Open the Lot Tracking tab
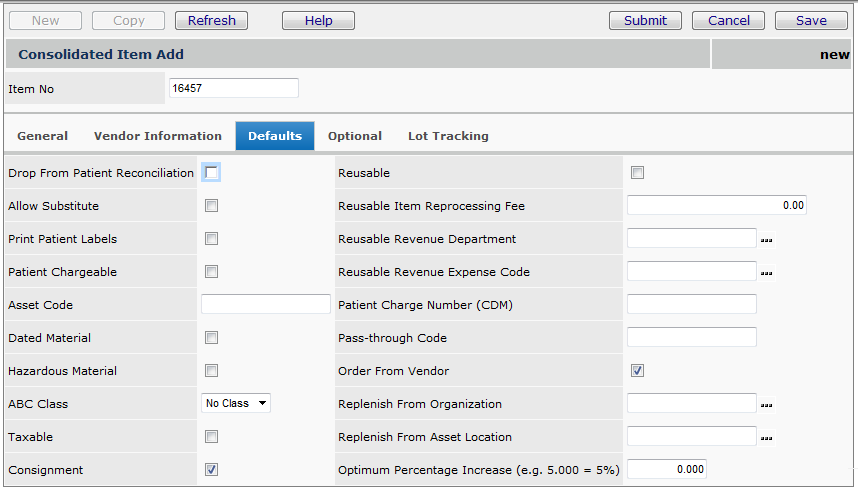 point(448,136)
